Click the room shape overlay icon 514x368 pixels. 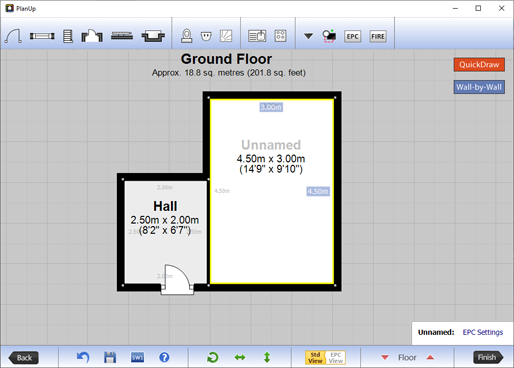pos(329,36)
